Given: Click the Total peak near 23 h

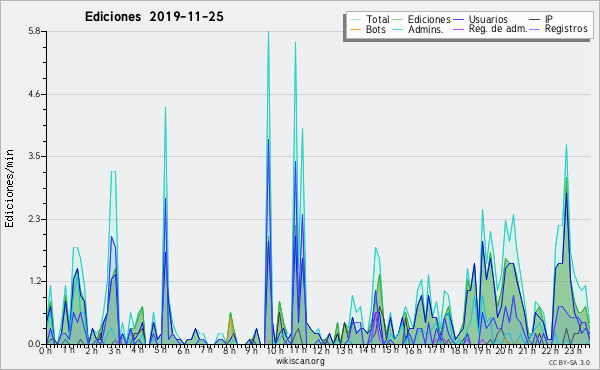Looking at the screenshot, I should tap(566, 145).
